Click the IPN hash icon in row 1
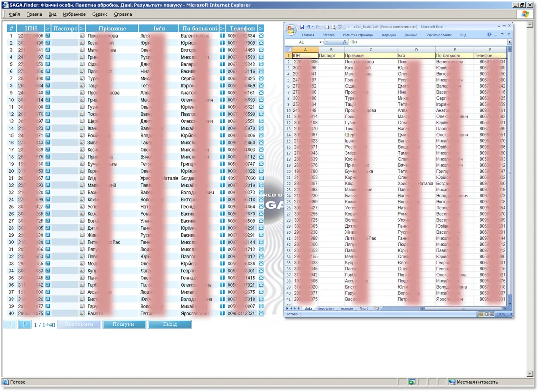 click(47, 36)
